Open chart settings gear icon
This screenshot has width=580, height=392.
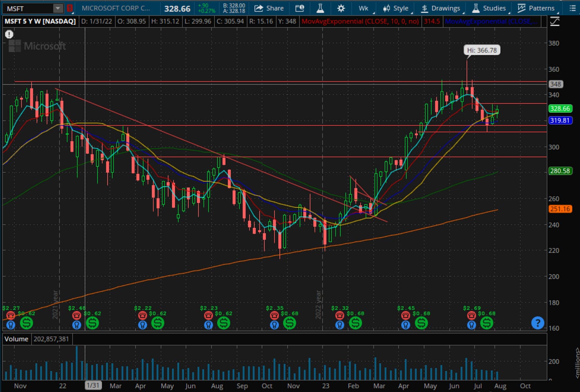click(x=341, y=8)
